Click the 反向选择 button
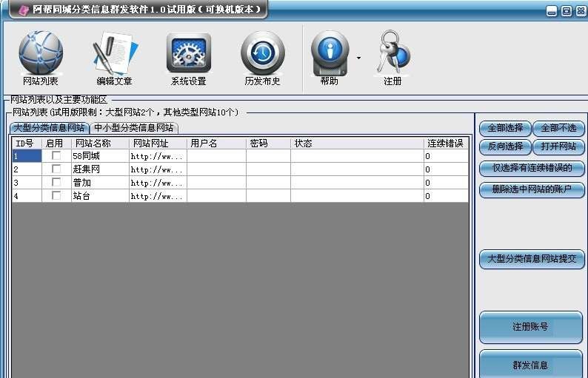 click(505, 146)
